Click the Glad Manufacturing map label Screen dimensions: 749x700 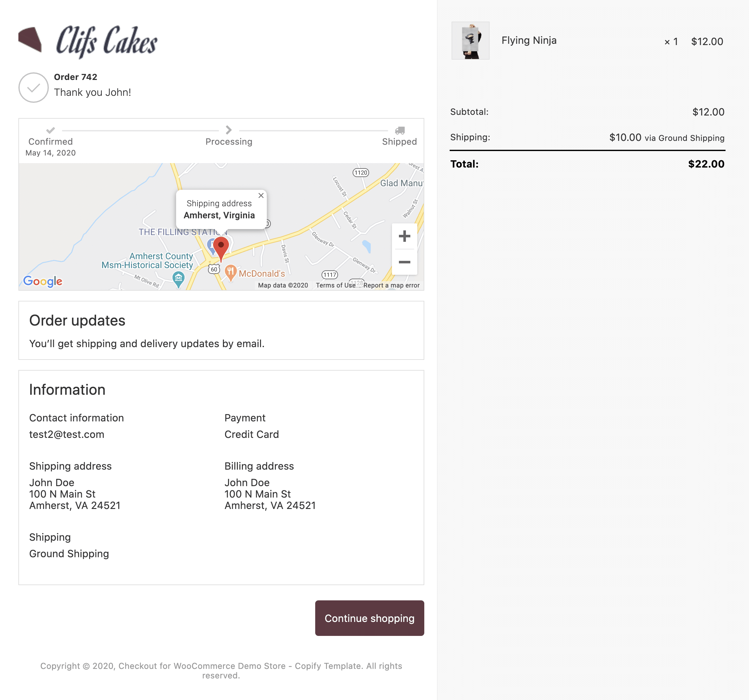401,183
